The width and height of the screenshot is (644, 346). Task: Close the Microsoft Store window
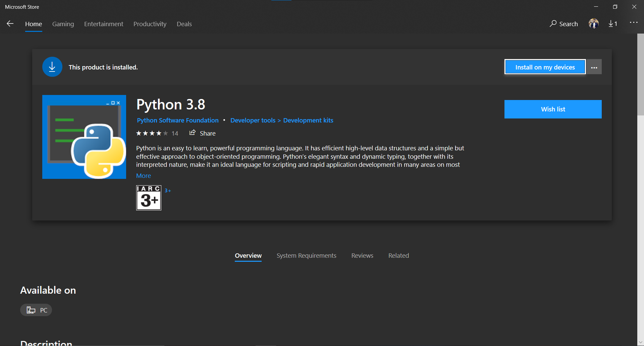[634, 7]
